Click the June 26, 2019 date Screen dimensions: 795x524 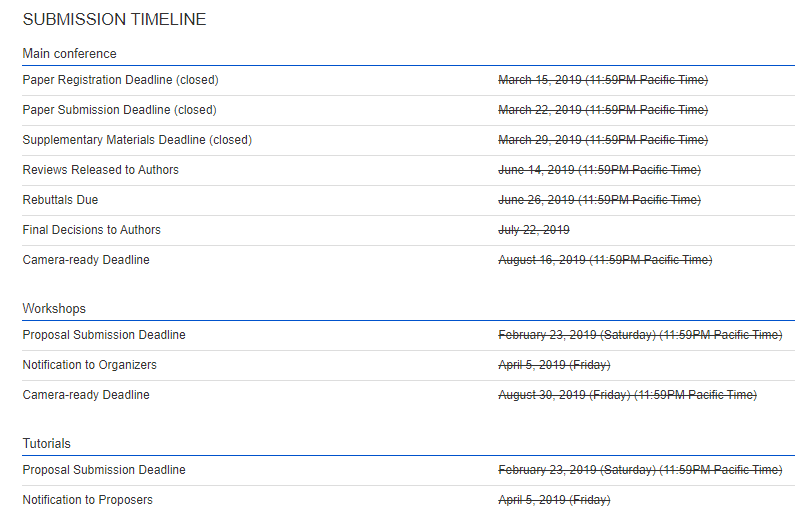[599, 200]
